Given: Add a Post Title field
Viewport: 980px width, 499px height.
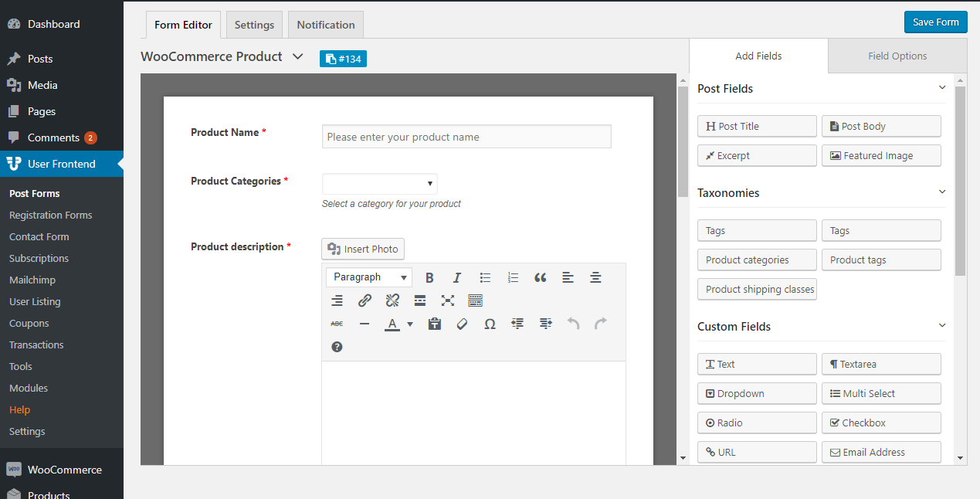Looking at the screenshot, I should (757, 126).
